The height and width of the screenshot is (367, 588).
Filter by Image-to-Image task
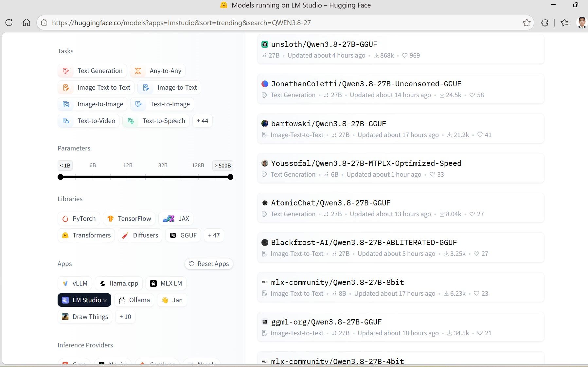93,104
